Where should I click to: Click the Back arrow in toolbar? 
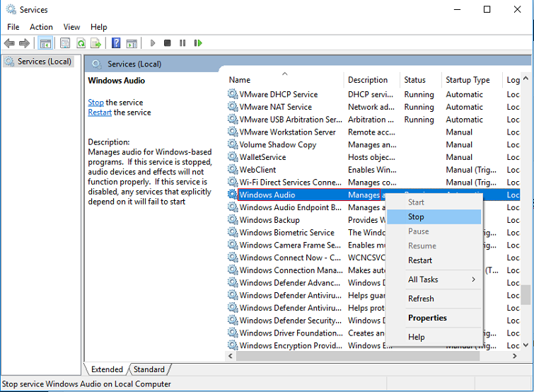9,43
